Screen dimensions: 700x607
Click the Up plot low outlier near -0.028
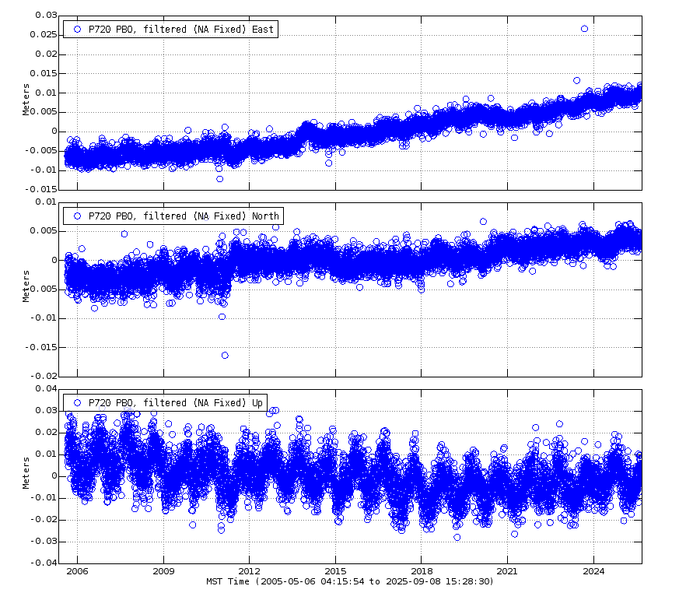(457, 537)
